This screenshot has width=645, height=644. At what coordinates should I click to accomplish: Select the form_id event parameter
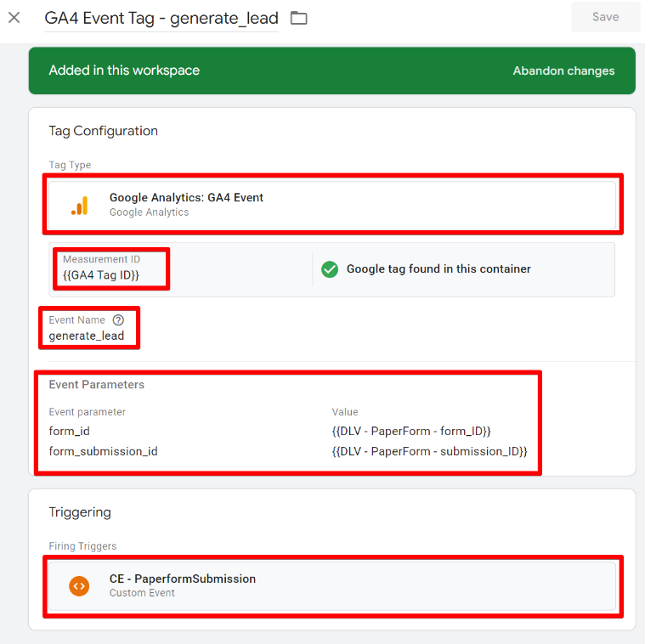(x=70, y=431)
